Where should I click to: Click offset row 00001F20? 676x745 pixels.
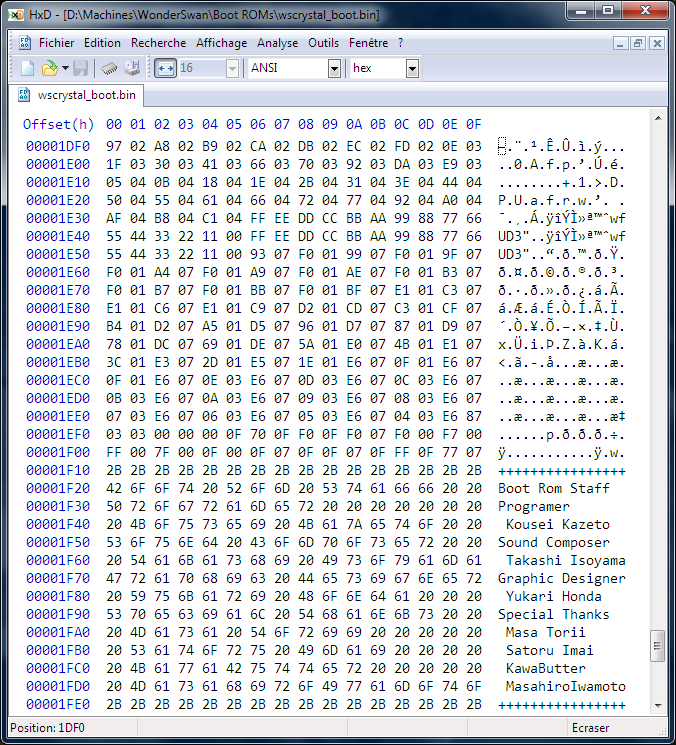[x=58, y=488]
